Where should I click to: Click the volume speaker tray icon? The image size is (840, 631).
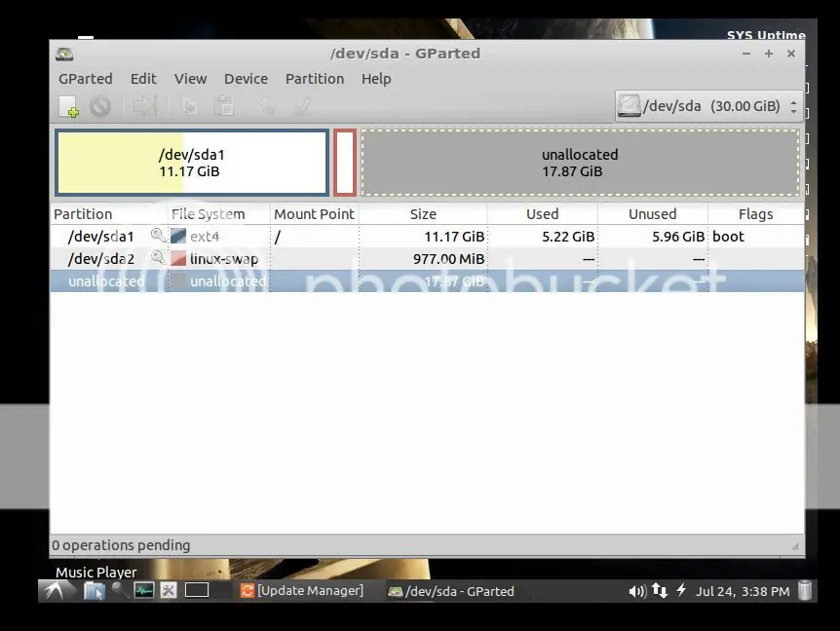point(637,591)
